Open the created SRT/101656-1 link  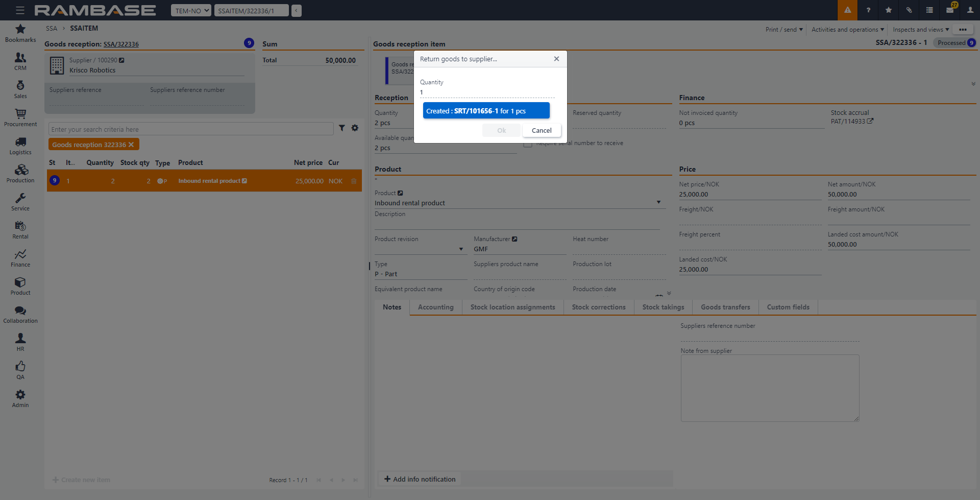(x=476, y=111)
